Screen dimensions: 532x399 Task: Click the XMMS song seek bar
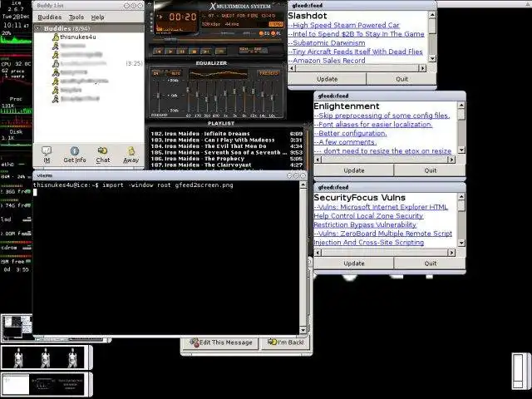[217, 41]
